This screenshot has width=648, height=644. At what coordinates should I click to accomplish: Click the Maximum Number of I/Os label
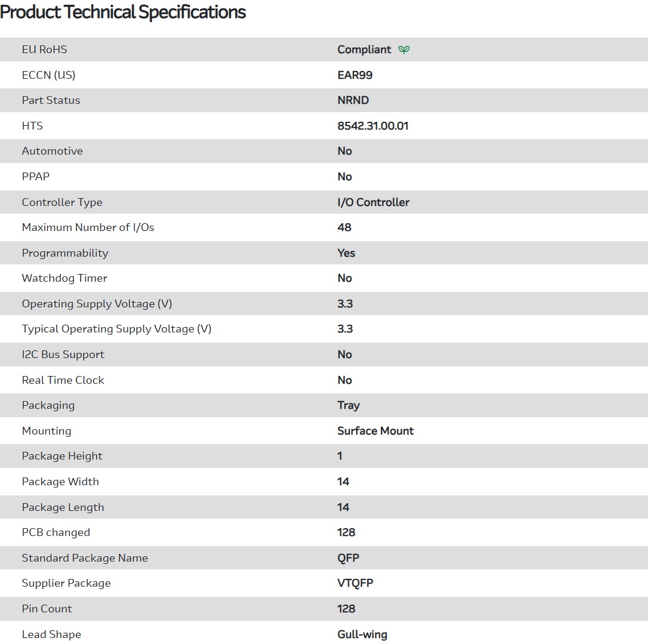coord(88,227)
